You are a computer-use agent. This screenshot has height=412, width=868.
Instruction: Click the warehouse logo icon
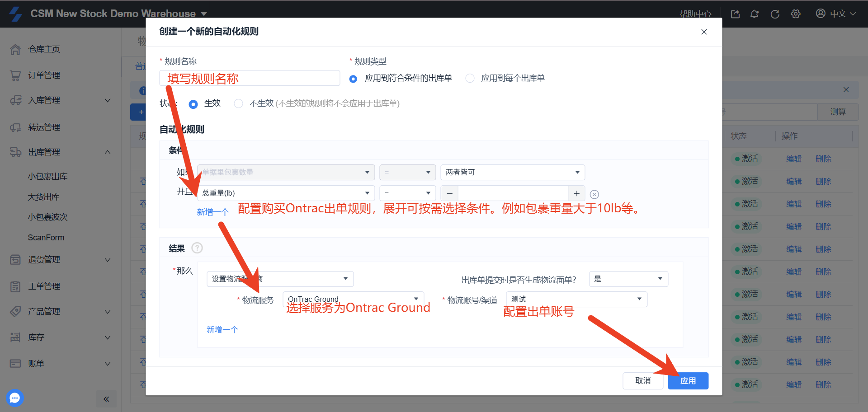16,14
